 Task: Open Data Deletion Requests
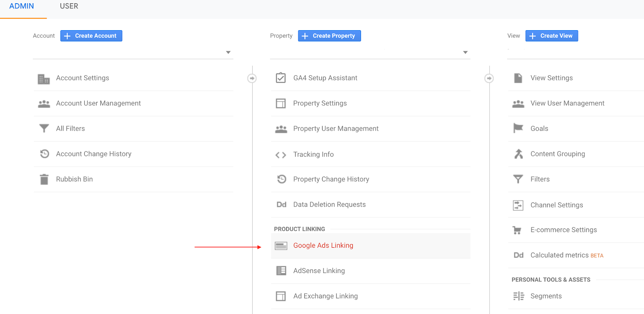[x=329, y=204]
